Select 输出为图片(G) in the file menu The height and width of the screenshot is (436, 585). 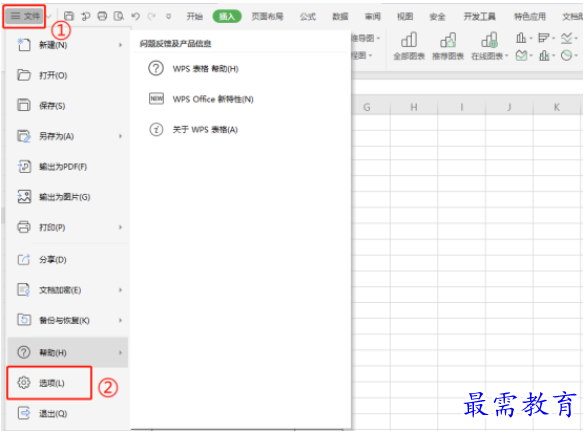(68, 197)
